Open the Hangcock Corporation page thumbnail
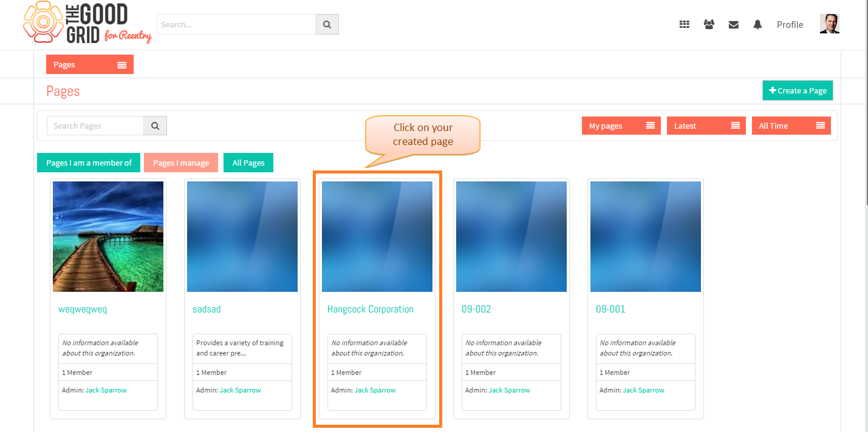The width and height of the screenshot is (868, 432). pos(377,237)
